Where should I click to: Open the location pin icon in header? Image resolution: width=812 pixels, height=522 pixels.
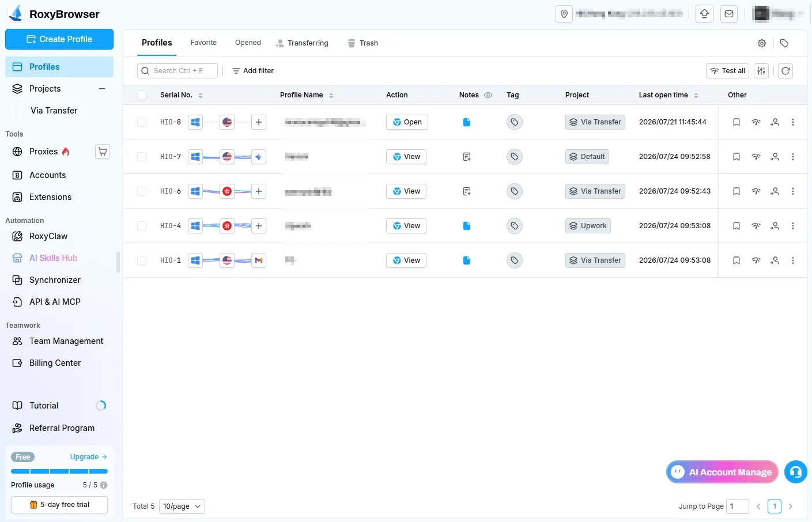point(564,14)
